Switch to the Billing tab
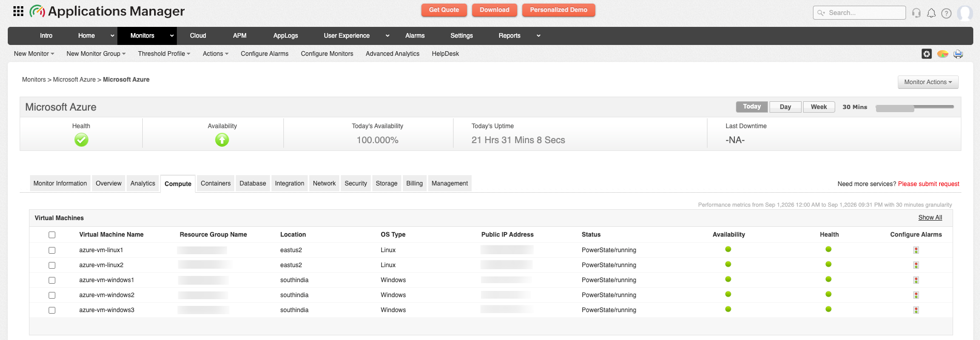This screenshot has width=980, height=340. click(414, 183)
